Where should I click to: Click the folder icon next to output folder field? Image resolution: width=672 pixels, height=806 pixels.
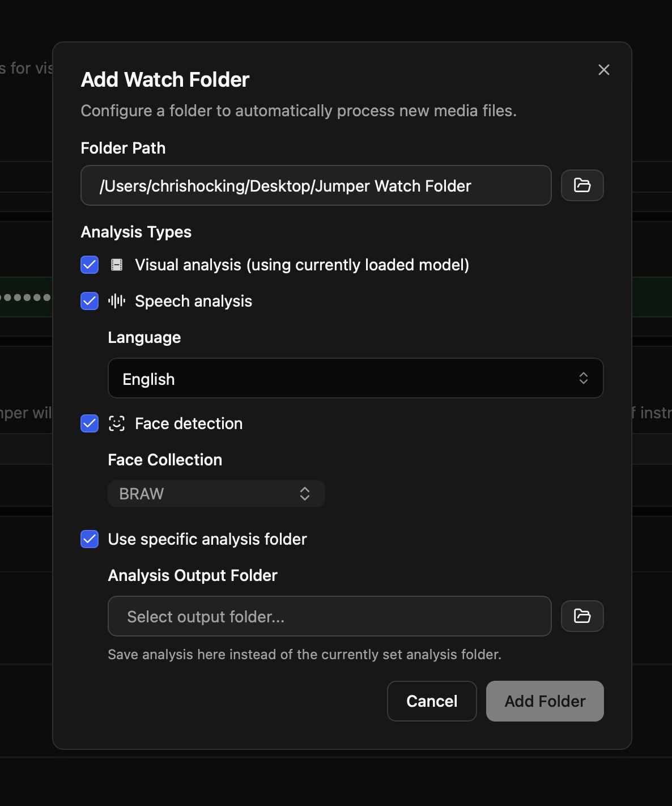click(x=582, y=616)
